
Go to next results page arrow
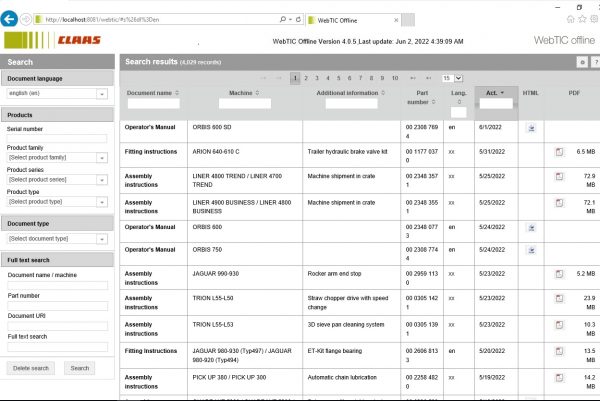413,78
